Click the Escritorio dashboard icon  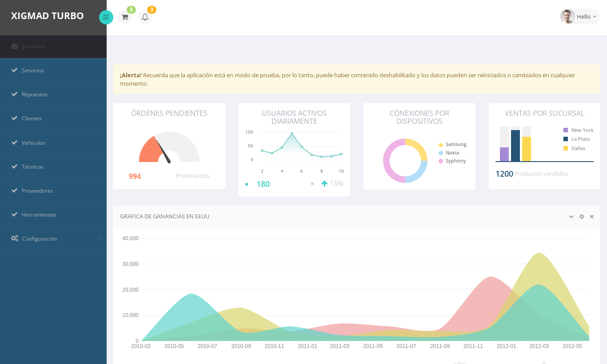pos(14,46)
